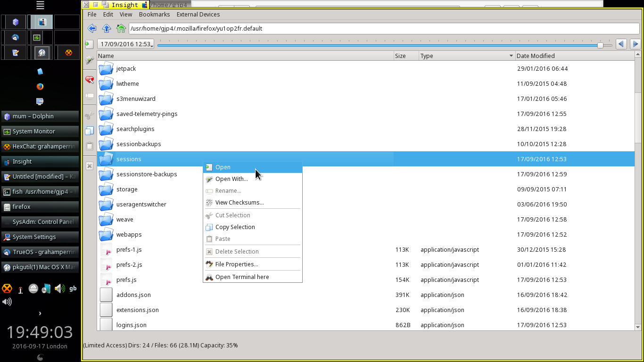The image size is (644, 362).
Task: Switch to System Settings task
Action: [40, 237]
